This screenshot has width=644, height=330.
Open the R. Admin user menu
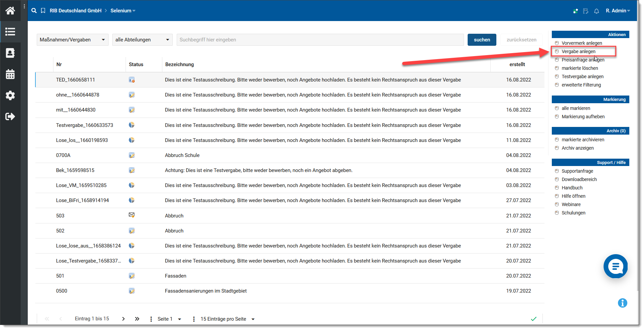(618, 11)
